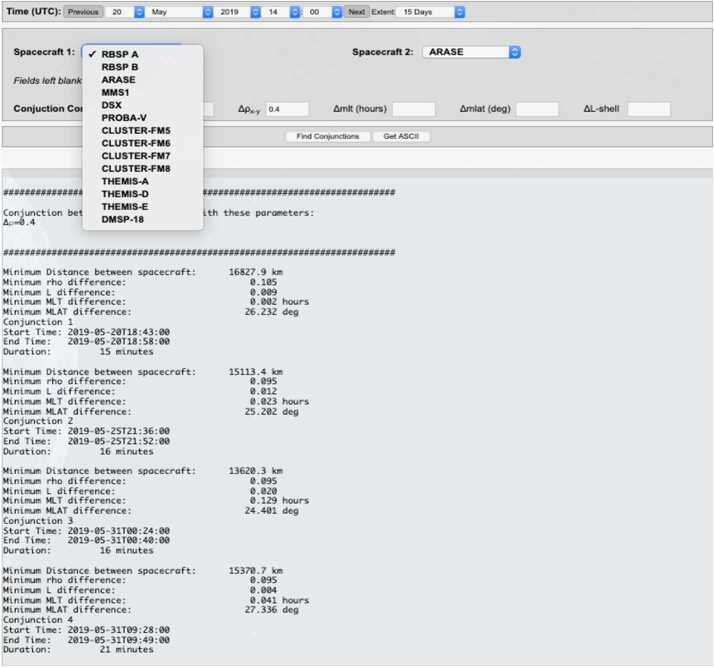The height and width of the screenshot is (667, 714).
Task: Focus the Δmlat (deg) input field
Action: coord(537,109)
